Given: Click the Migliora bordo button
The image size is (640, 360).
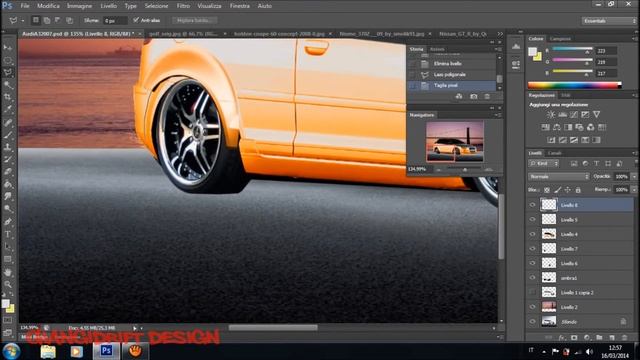Looking at the screenshot, I should pyautogui.click(x=194, y=20).
